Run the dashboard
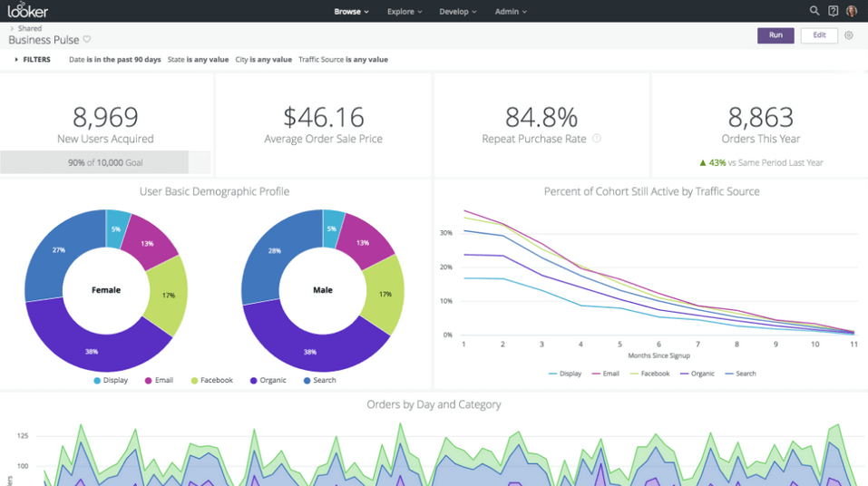 click(775, 35)
